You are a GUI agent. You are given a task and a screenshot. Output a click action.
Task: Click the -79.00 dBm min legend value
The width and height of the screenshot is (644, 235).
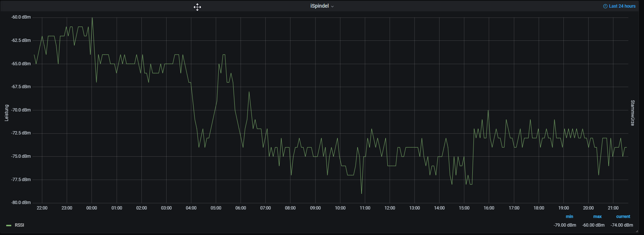[x=565, y=225]
